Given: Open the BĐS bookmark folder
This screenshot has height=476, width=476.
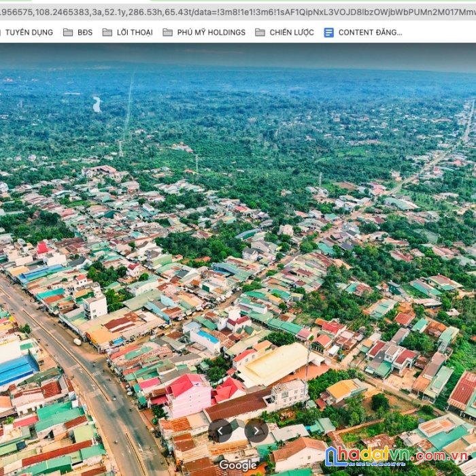Looking at the screenshot, I should pyautogui.click(x=78, y=33).
